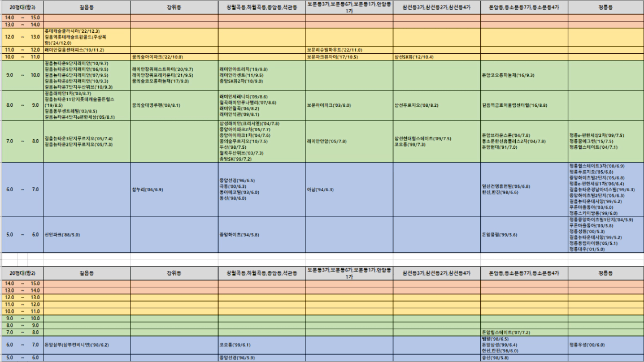The width and height of the screenshot is (644, 362).
Task: Select the cell listing 길음뉴타운3단지푸르지오('05/7.4)
Action: click(x=87, y=141)
